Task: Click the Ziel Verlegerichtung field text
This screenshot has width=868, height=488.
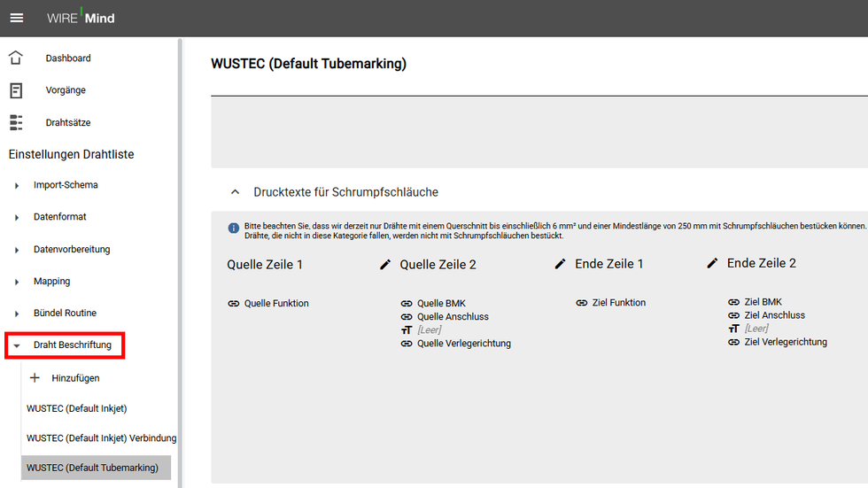Action: click(x=786, y=342)
